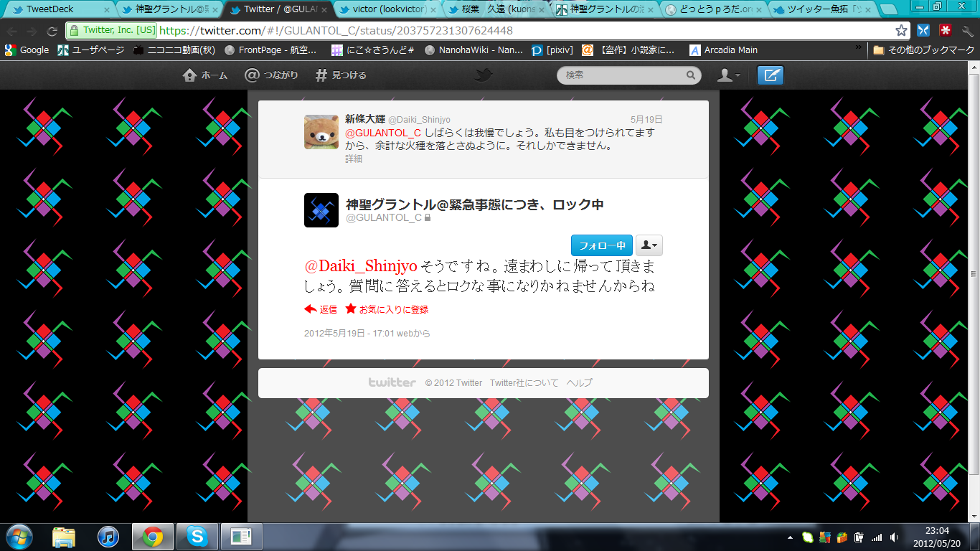Expand 詳細 (details) of the parent tweet
This screenshot has height=551, width=980.
click(354, 159)
